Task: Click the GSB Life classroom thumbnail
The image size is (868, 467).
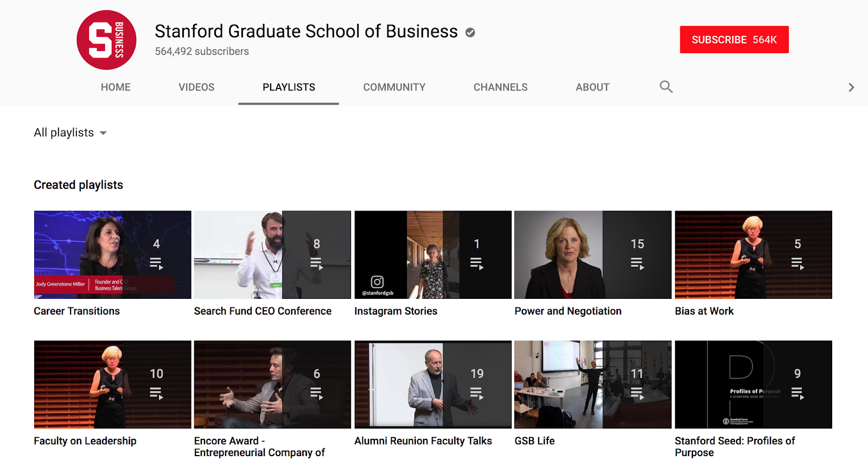Action: 593,385
